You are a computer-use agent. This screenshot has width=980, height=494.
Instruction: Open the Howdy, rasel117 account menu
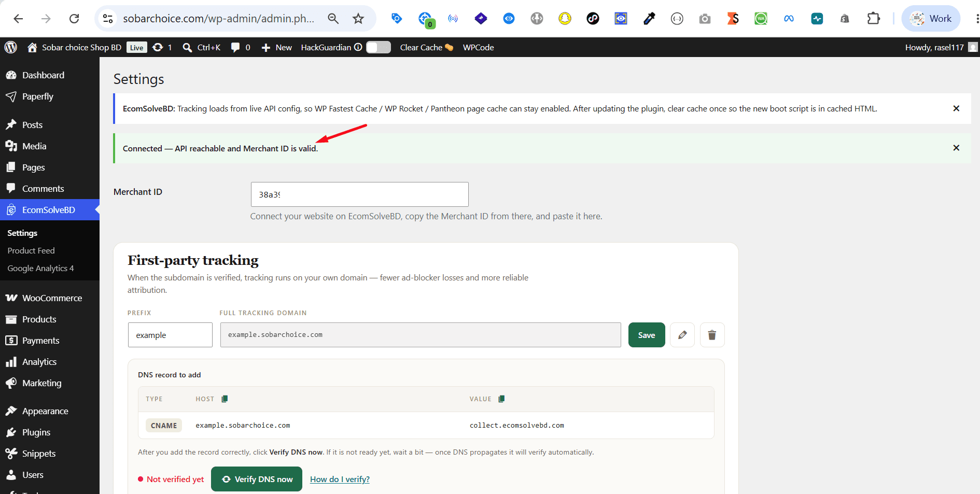941,47
